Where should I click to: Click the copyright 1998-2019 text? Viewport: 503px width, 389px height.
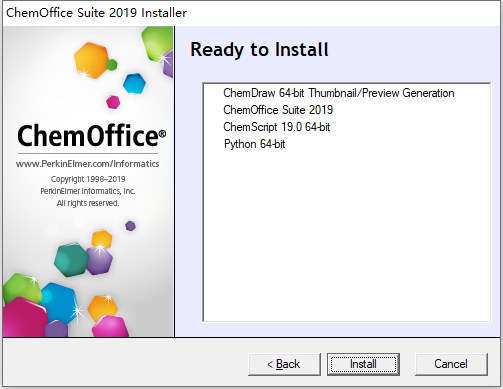[88, 179]
